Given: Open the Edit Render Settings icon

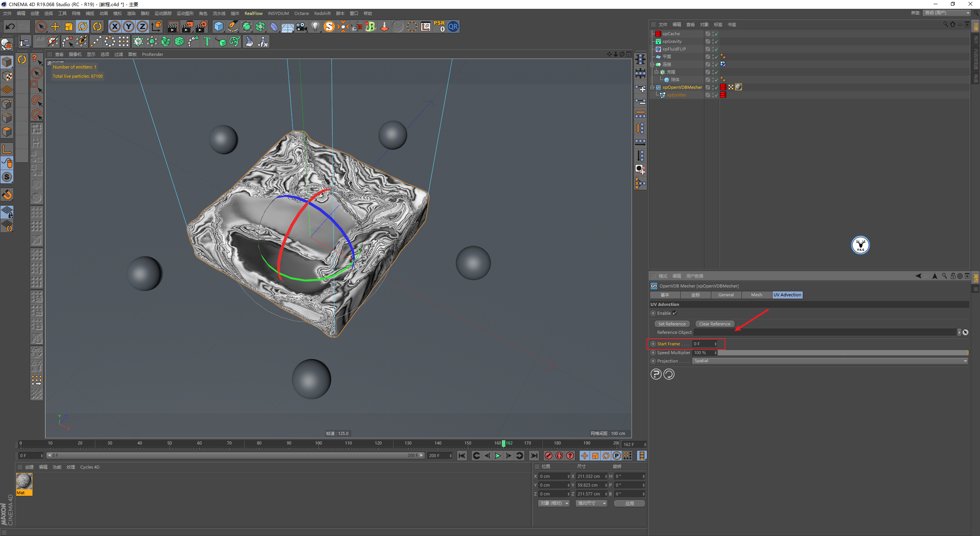Looking at the screenshot, I should [201, 26].
